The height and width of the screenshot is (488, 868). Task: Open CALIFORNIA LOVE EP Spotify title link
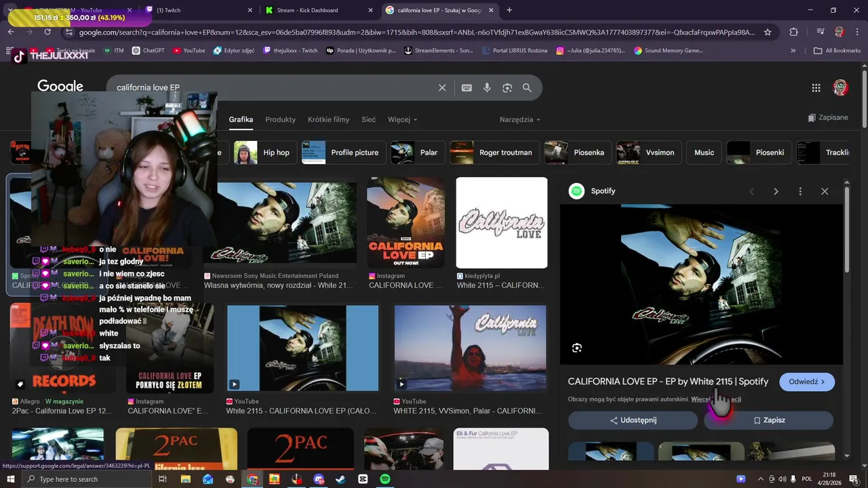(x=668, y=382)
